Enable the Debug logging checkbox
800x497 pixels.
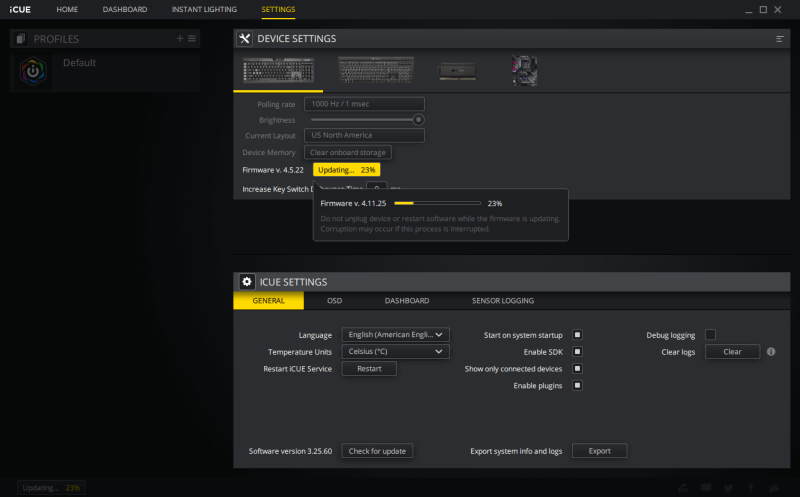pyautogui.click(x=710, y=335)
